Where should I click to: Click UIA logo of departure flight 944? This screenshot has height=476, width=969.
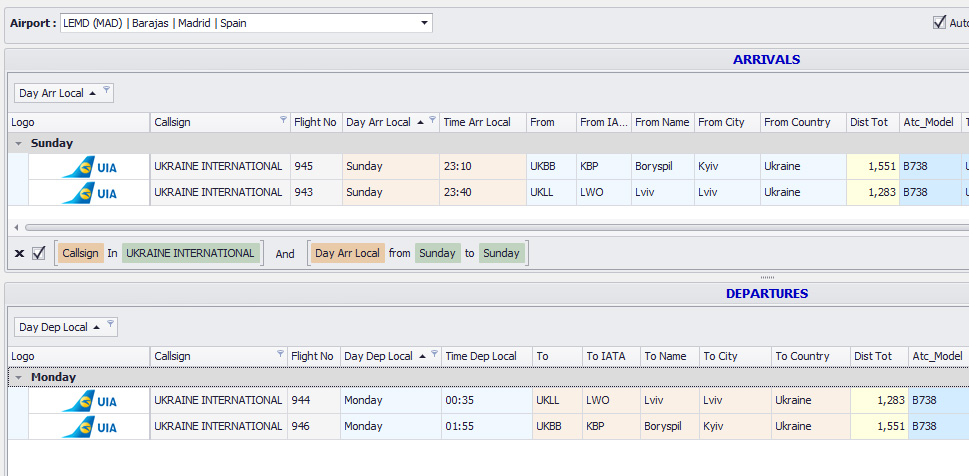[89, 401]
